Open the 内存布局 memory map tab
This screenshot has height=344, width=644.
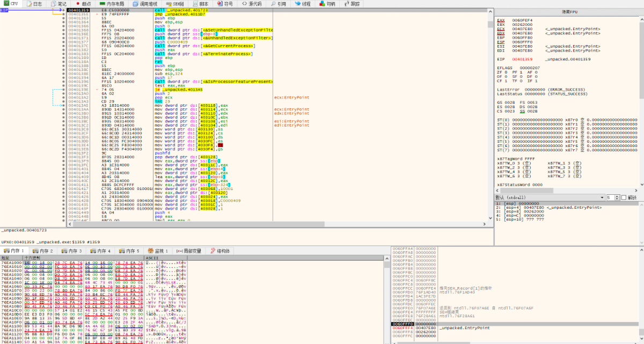[x=113, y=4]
